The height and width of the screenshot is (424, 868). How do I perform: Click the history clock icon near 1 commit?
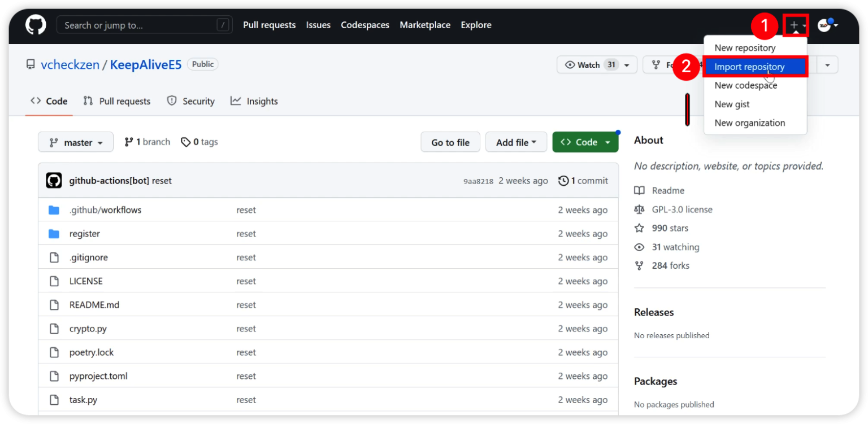[563, 181]
